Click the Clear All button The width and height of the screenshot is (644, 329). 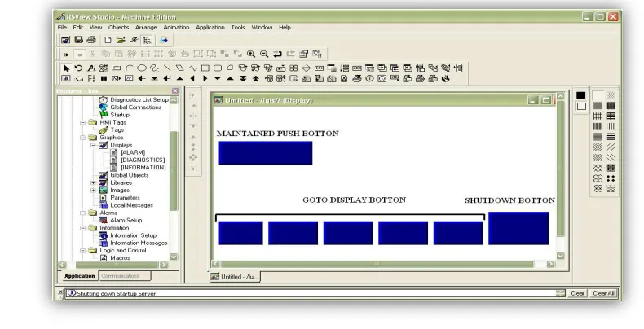(603, 293)
